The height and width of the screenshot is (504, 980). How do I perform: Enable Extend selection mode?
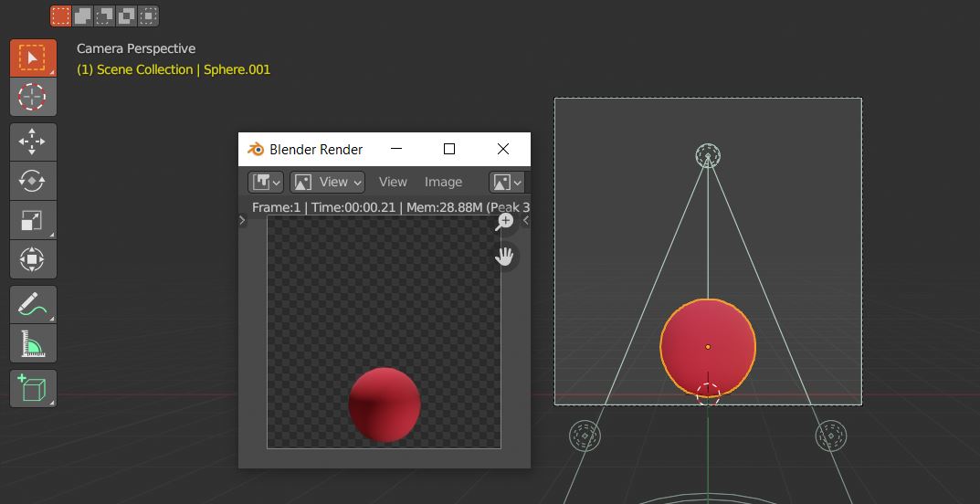[82, 16]
